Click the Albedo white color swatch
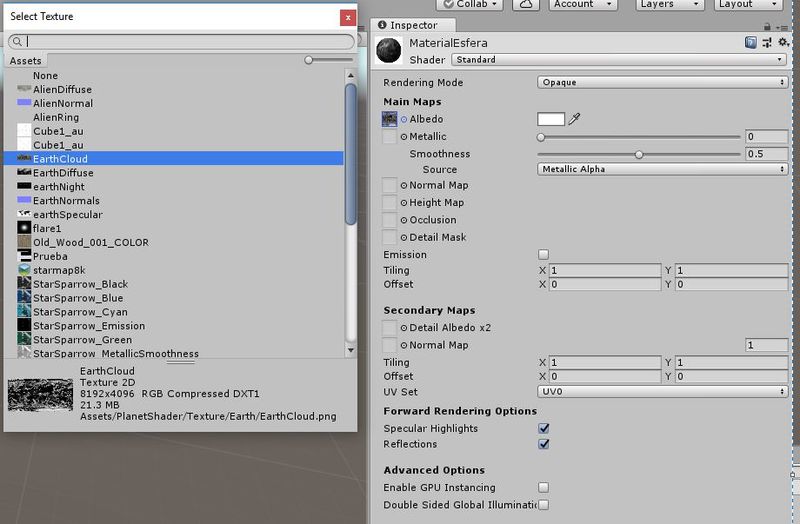 point(551,119)
